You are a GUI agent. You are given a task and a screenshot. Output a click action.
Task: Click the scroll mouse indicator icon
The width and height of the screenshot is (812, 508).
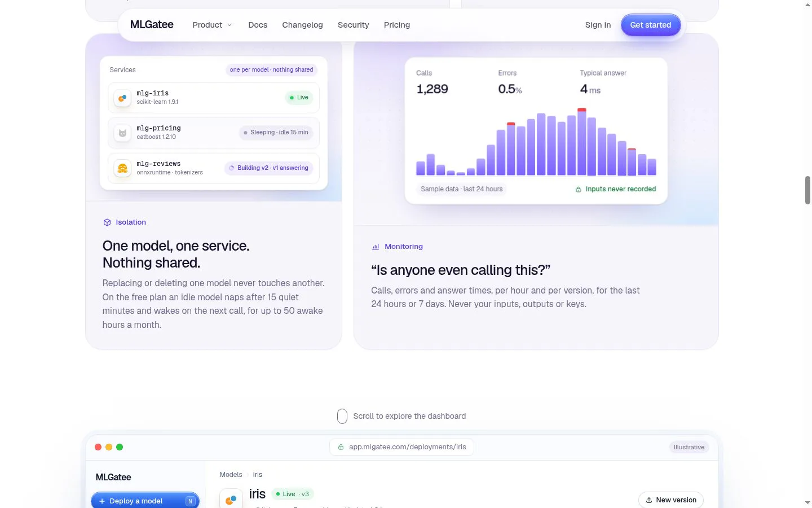pos(342,417)
